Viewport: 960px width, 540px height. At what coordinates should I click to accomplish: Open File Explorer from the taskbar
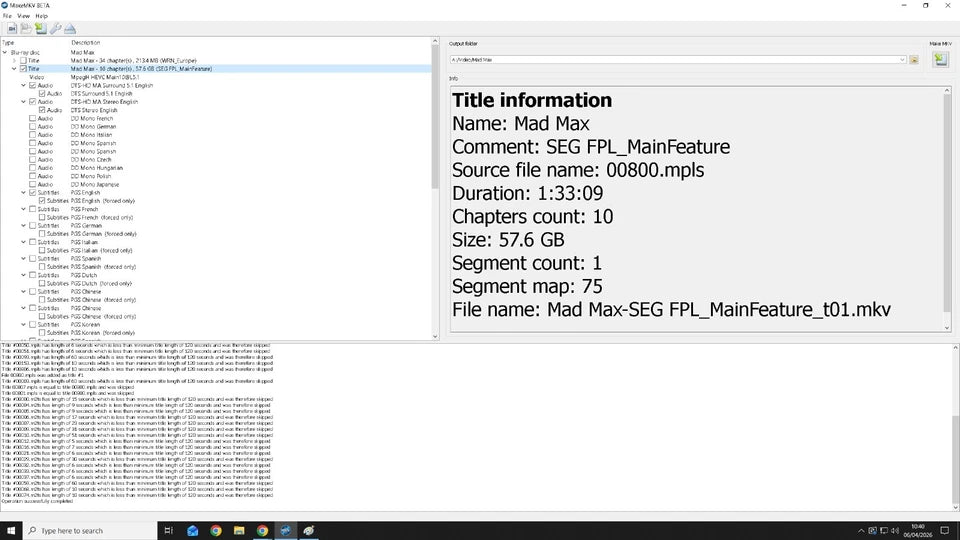239,530
